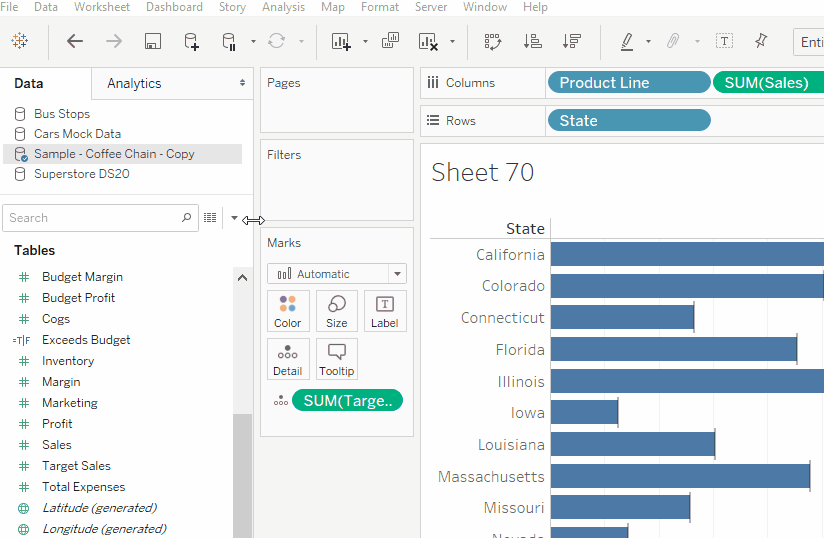Click the Save workbook icon
The height and width of the screenshot is (538, 824).
[153, 41]
